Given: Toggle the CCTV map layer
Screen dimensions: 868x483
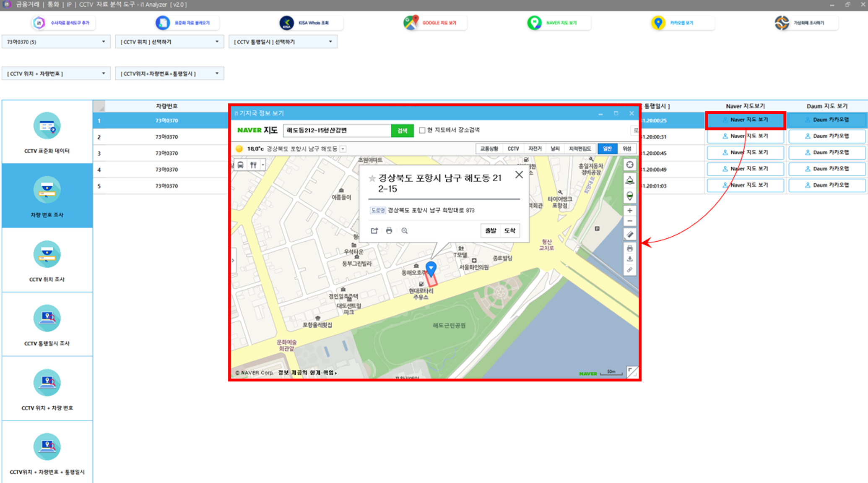Looking at the screenshot, I should [513, 149].
